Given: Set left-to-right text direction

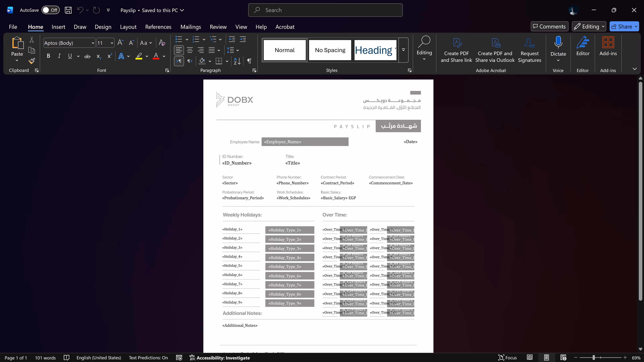Looking at the screenshot, I should [x=179, y=61].
